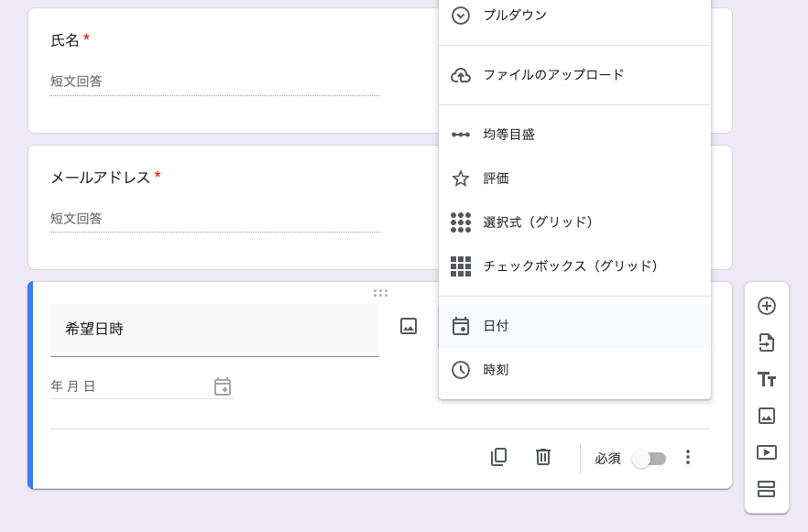
Task: Click the 希望日時 question title field
Action: (x=214, y=330)
